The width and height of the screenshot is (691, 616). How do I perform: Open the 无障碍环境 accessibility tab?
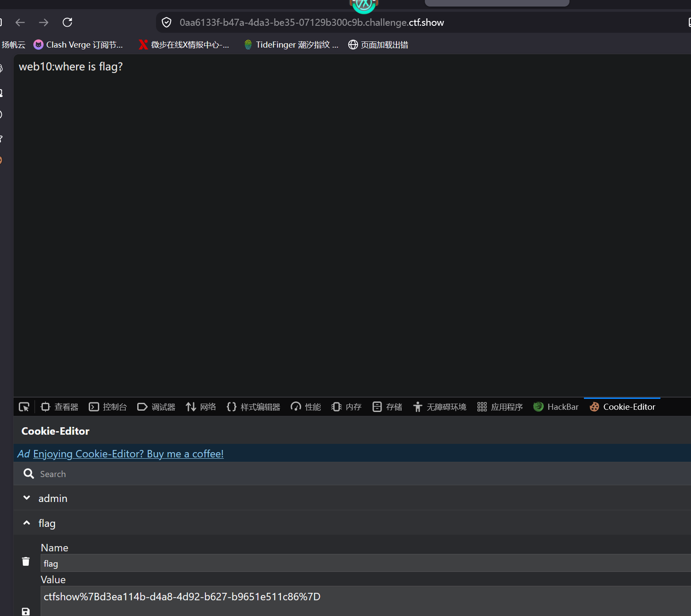pyautogui.click(x=440, y=407)
